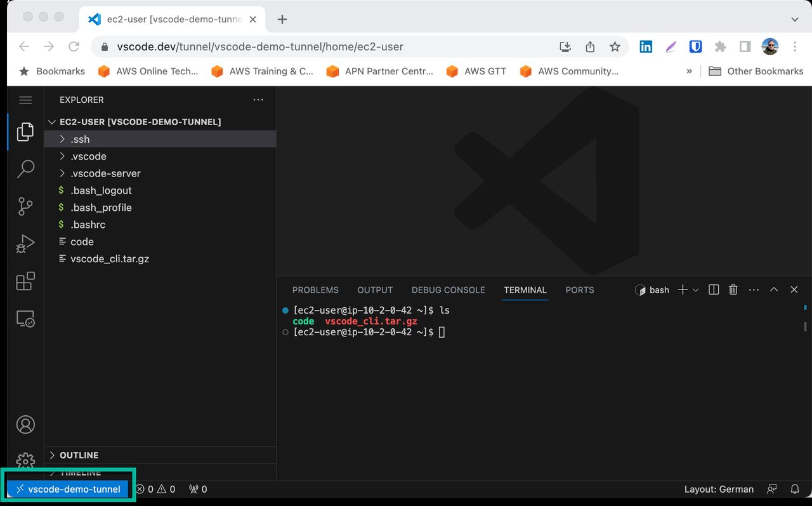Click the bash terminal profile icon
812x506 pixels.
tap(640, 290)
